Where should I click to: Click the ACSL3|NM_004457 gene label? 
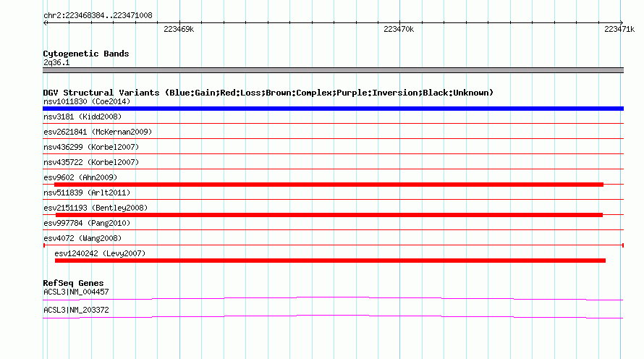(76, 292)
